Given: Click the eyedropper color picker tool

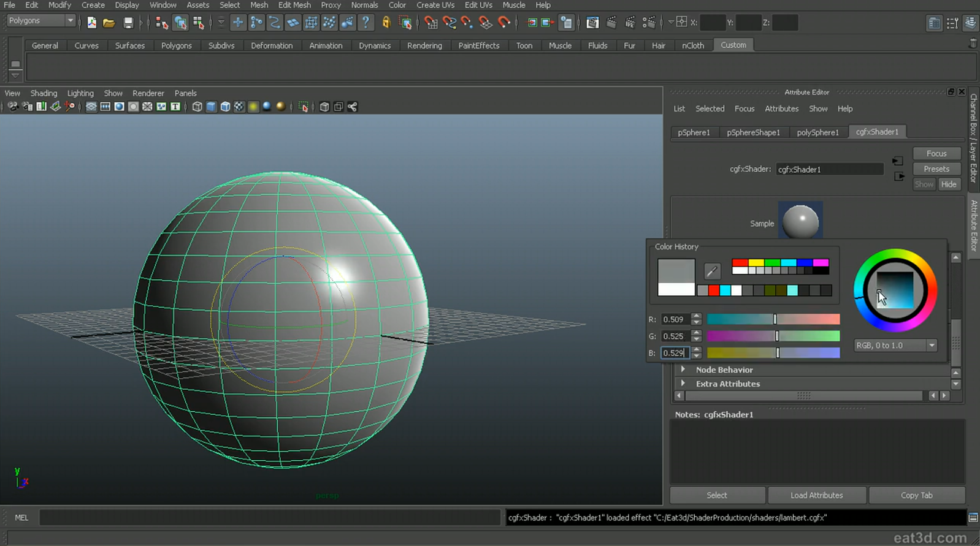Looking at the screenshot, I should (711, 271).
